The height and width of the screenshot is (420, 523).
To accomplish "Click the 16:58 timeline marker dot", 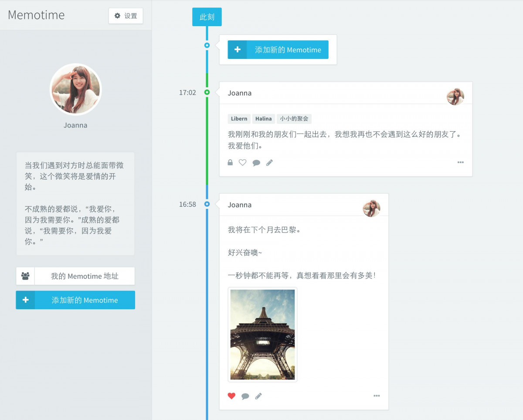I will [x=207, y=204].
